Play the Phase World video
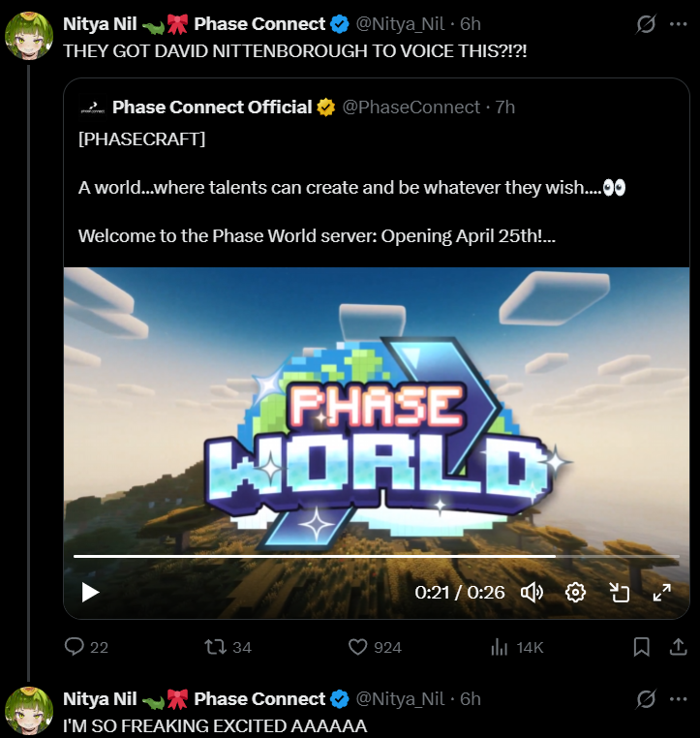Image resolution: width=700 pixels, height=738 pixels. (90, 593)
